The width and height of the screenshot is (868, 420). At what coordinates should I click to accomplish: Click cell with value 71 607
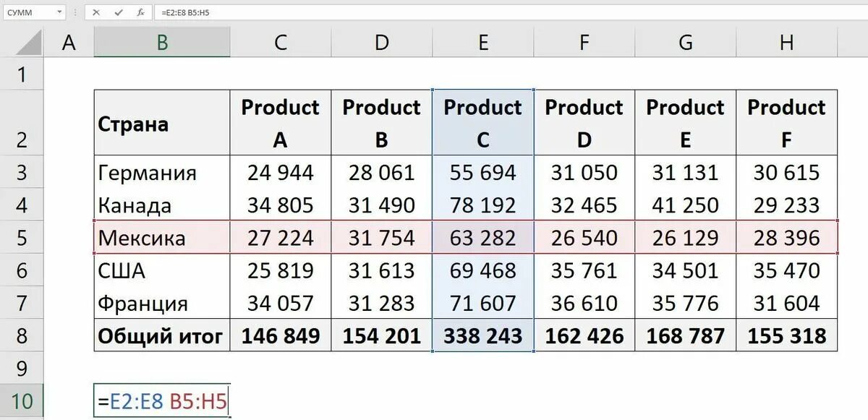pyautogui.click(x=483, y=302)
